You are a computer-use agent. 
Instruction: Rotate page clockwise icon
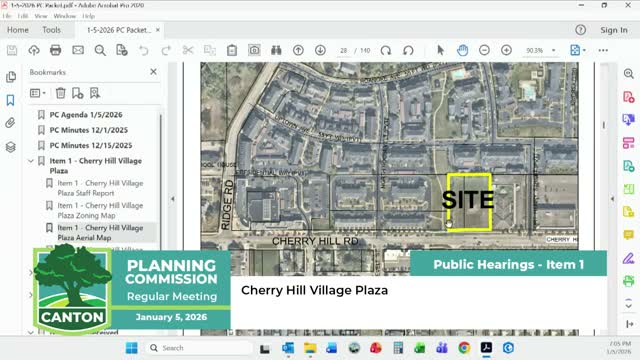[x=386, y=50]
